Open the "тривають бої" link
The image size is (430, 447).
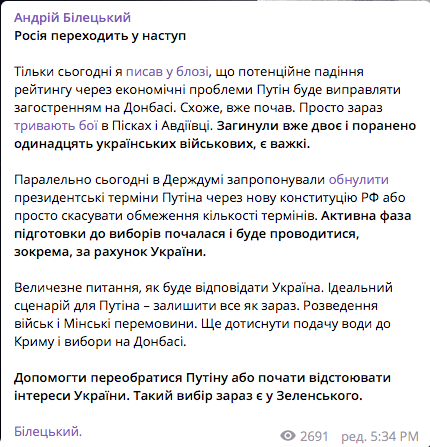(56, 126)
